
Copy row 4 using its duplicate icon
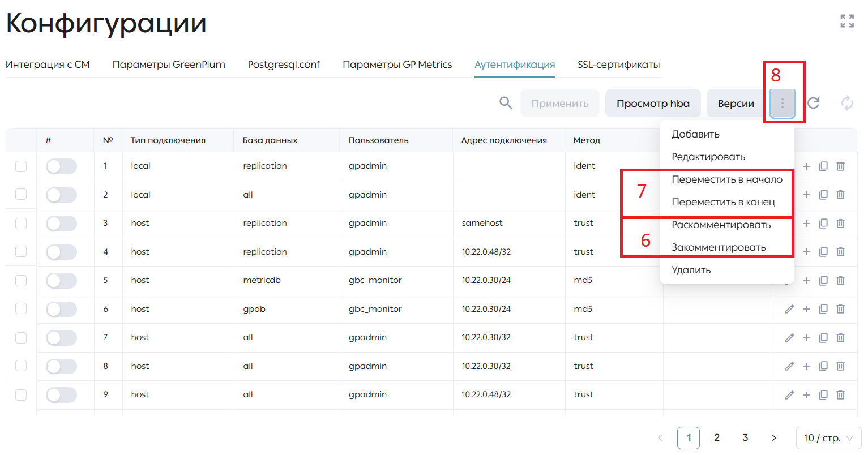click(x=823, y=252)
